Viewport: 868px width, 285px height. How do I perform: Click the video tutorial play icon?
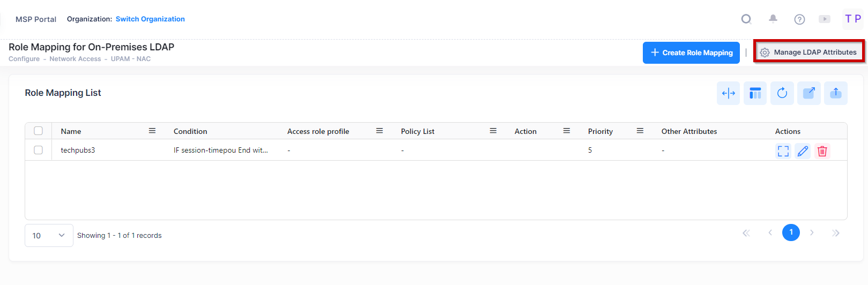(825, 19)
